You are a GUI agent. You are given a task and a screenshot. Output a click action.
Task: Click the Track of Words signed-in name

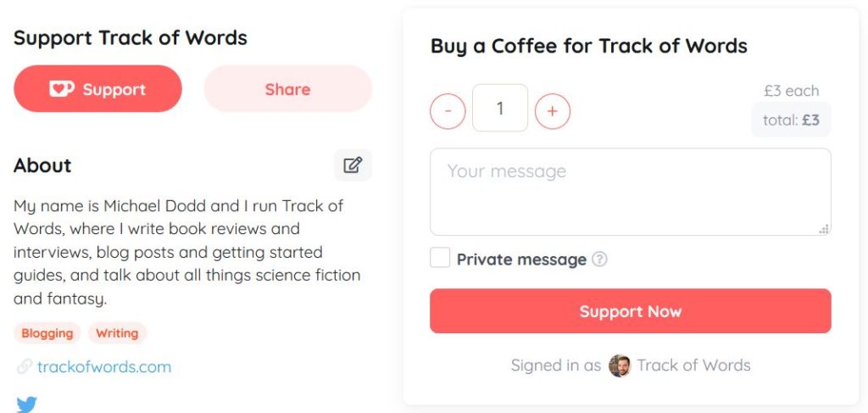693,366
